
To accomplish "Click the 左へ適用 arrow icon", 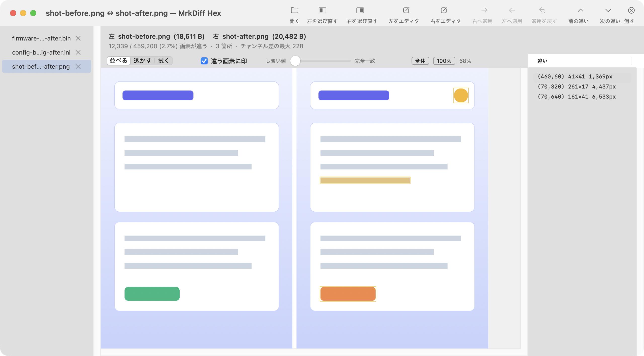I will 512,10.
